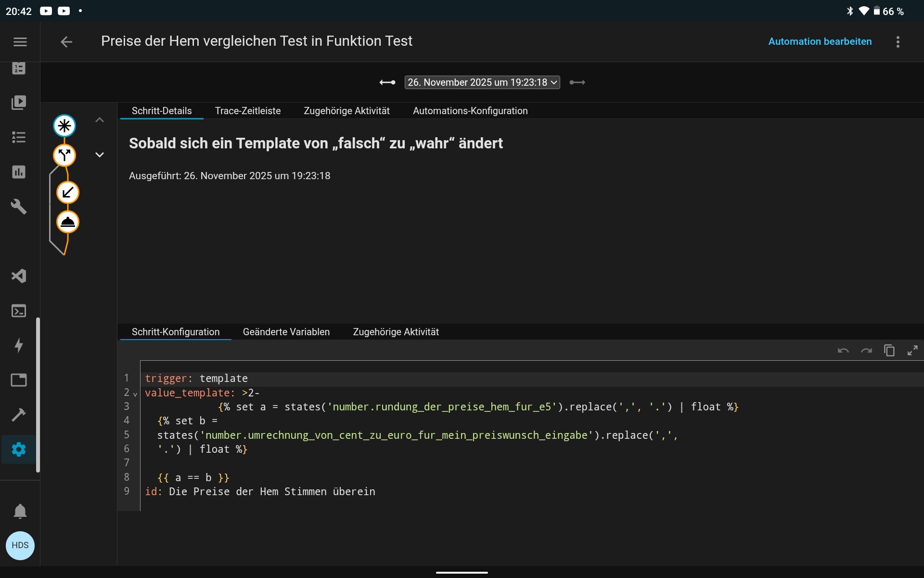
Task: Open notifications bell in sidebar
Action: [20, 511]
